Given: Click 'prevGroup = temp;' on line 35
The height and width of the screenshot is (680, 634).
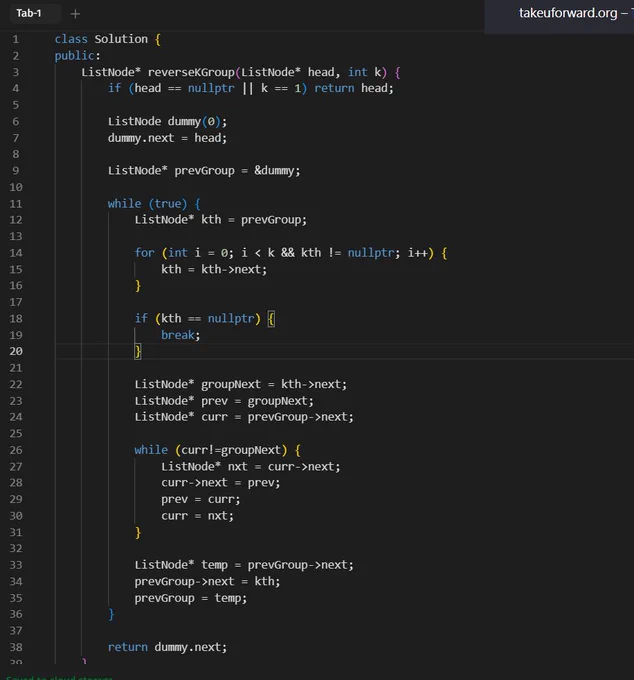Looking at the screenshot, I should [x=191, y=598].
